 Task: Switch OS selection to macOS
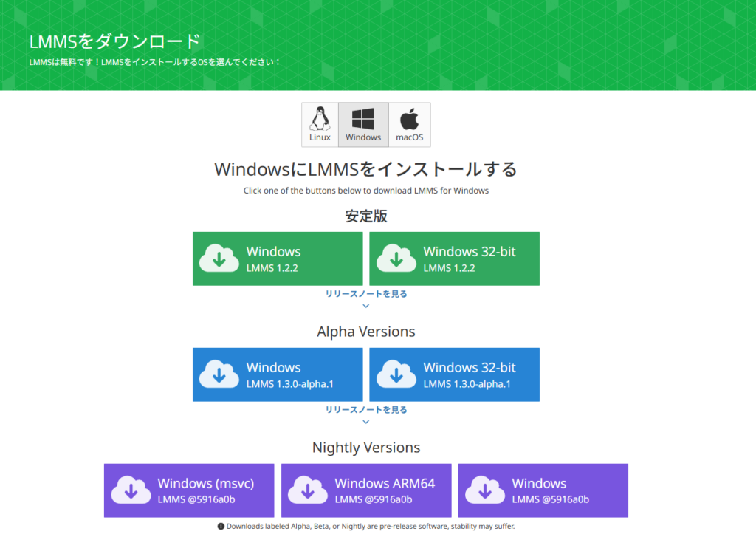[409, 124]
